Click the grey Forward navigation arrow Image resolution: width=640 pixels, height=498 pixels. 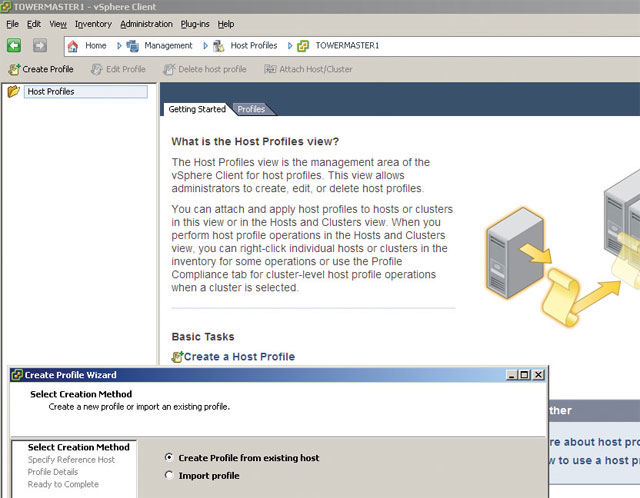coord(40,45)
